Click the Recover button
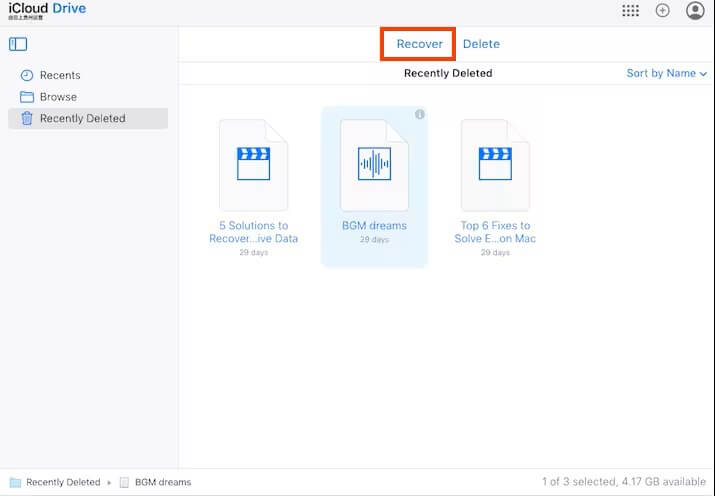Viewport: 715px width, 496px height. (x=419, y=44)
